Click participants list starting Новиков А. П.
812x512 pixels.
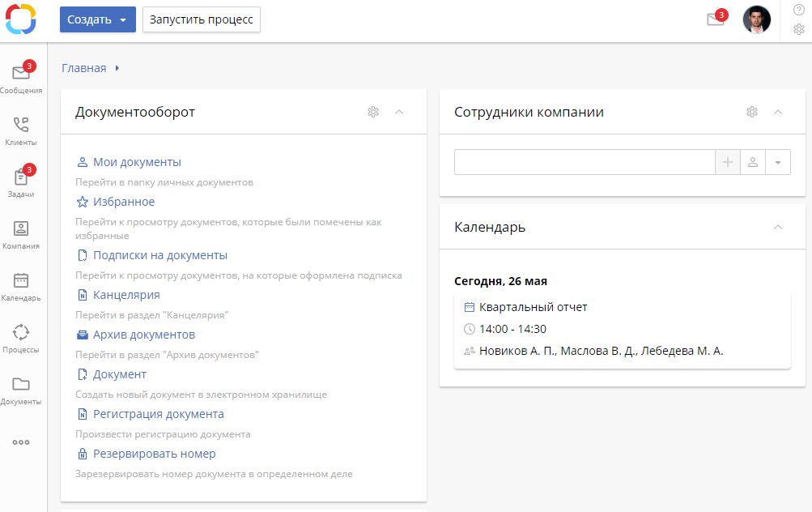click(602, 351)
